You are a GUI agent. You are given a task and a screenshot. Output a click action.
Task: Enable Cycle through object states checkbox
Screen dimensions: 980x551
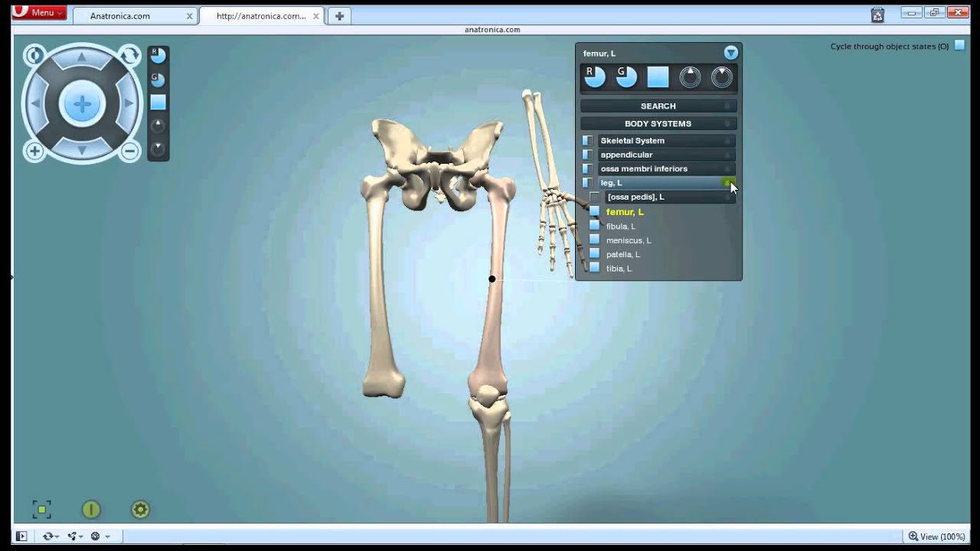coord(959,46)
